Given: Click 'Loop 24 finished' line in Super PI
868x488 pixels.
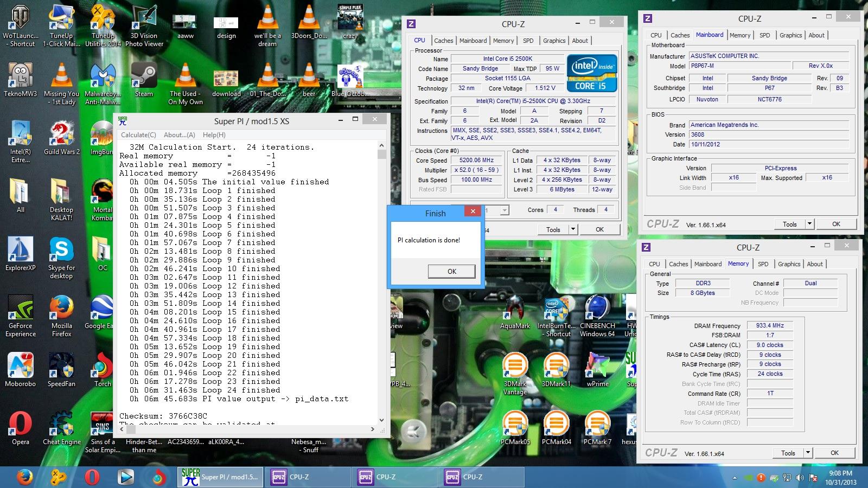Looking at the screenshot, I should tap(205, 390).
